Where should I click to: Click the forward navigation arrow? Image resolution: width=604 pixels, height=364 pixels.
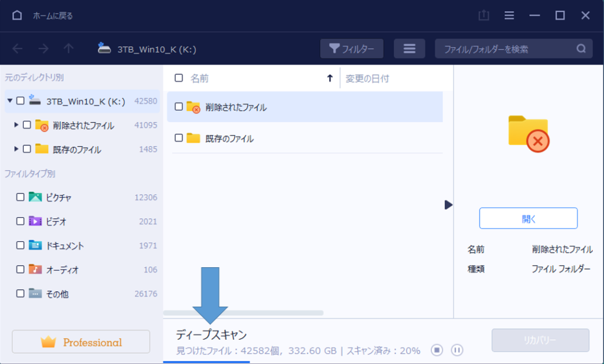(x=45, y=48)
